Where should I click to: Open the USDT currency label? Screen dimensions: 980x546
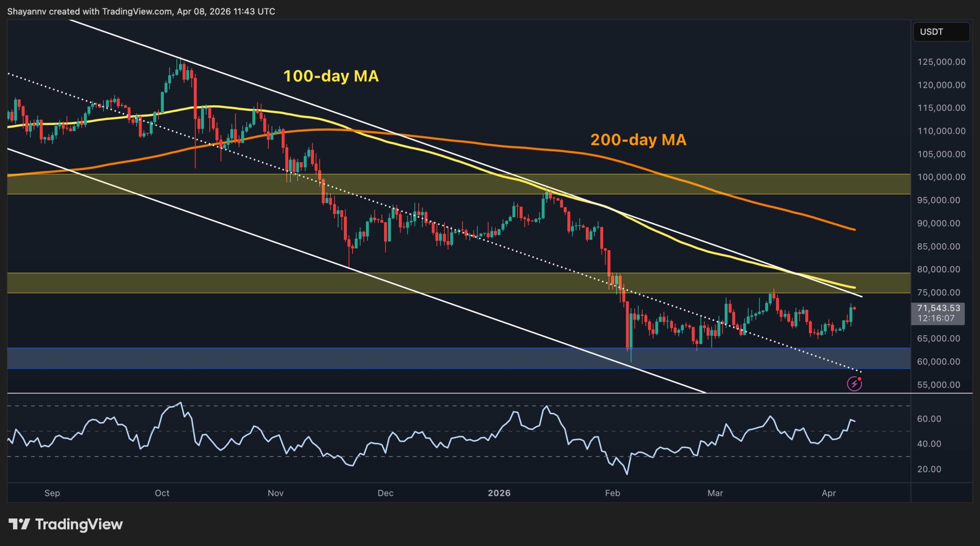(941, 32)
